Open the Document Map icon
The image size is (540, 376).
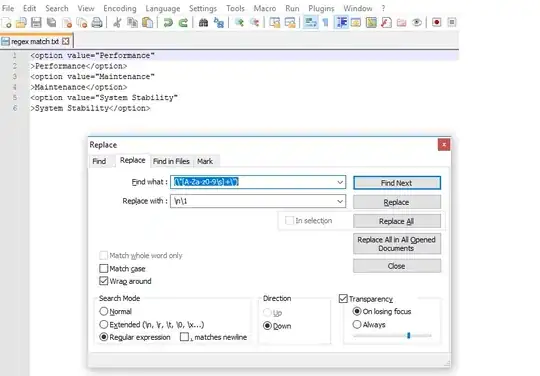371,23
